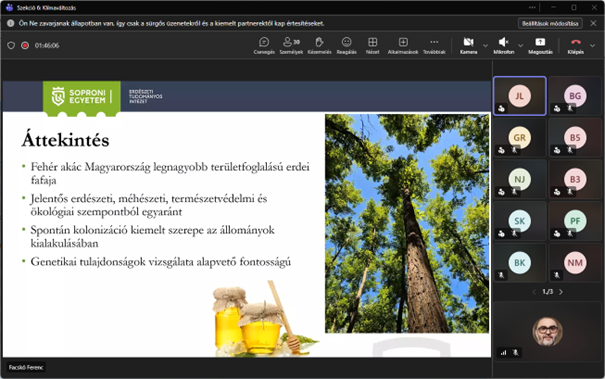Click the bullet starting "Spontán kolonizáció"
605x379 pixels.
(152, 237)
